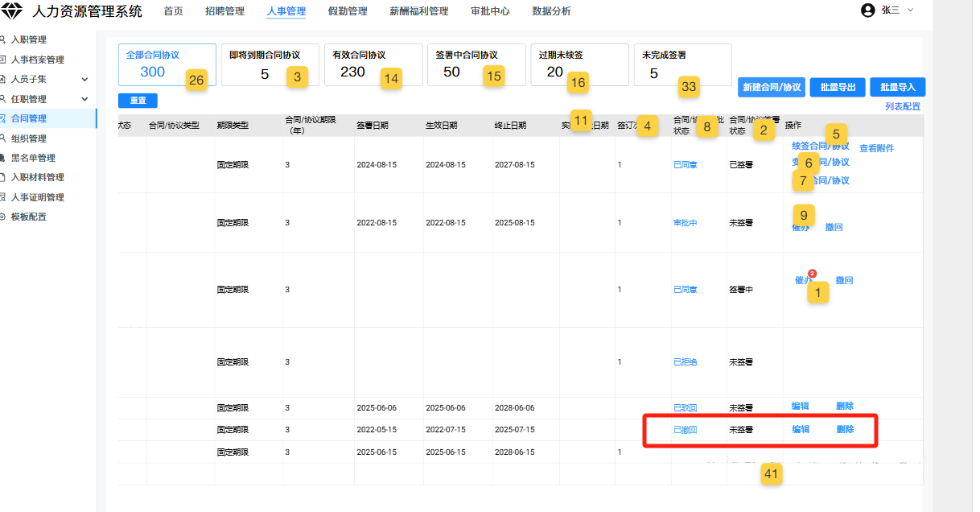Click the 模板配置 gear icon
The width and height of the screenshot is (980, 512).
click(3, 217)
